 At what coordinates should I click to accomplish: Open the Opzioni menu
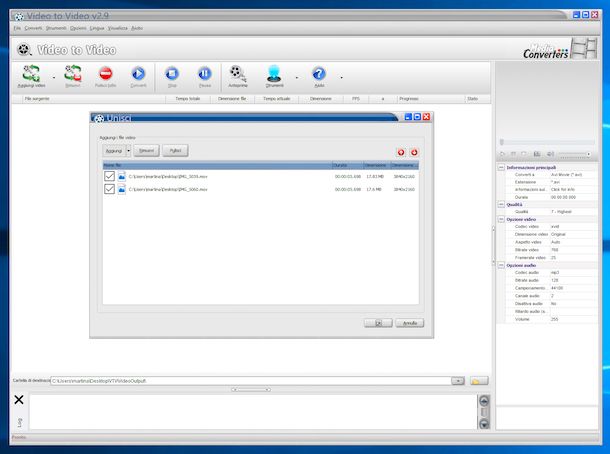78,28
